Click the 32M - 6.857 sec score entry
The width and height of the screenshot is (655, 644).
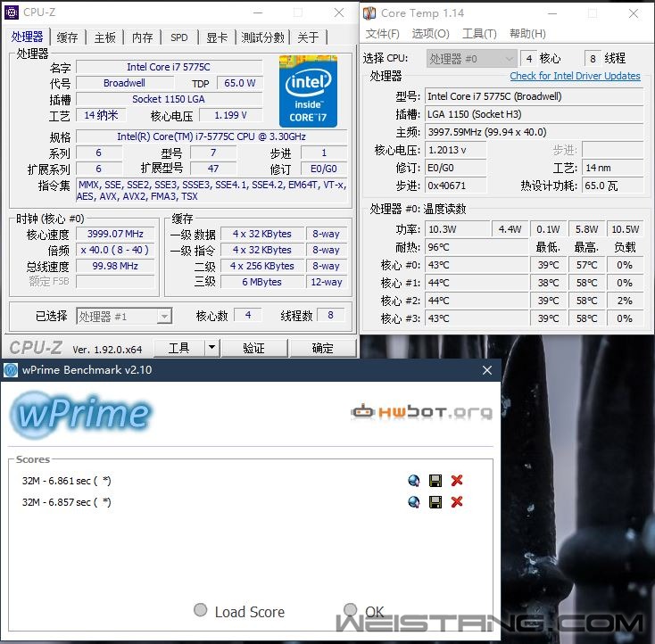[67, 502]
